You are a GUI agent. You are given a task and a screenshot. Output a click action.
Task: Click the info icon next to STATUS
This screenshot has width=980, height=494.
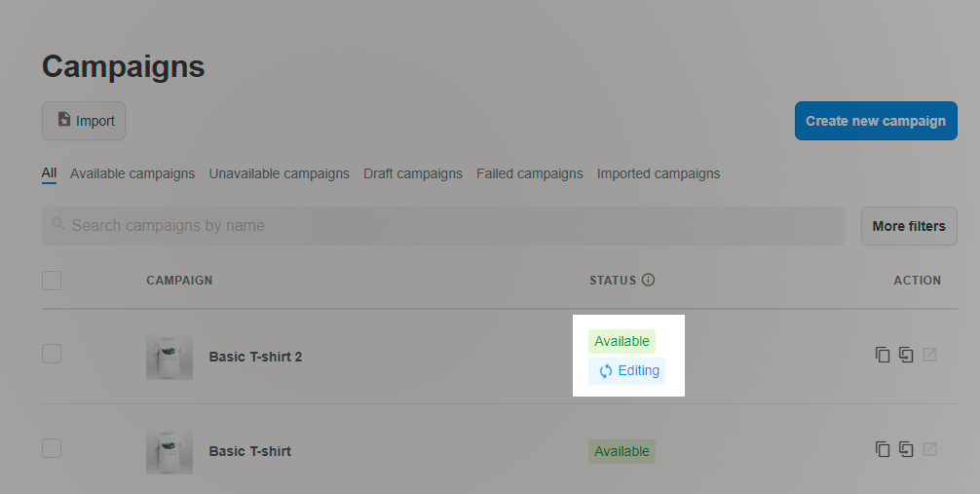(x=648, y=280)
